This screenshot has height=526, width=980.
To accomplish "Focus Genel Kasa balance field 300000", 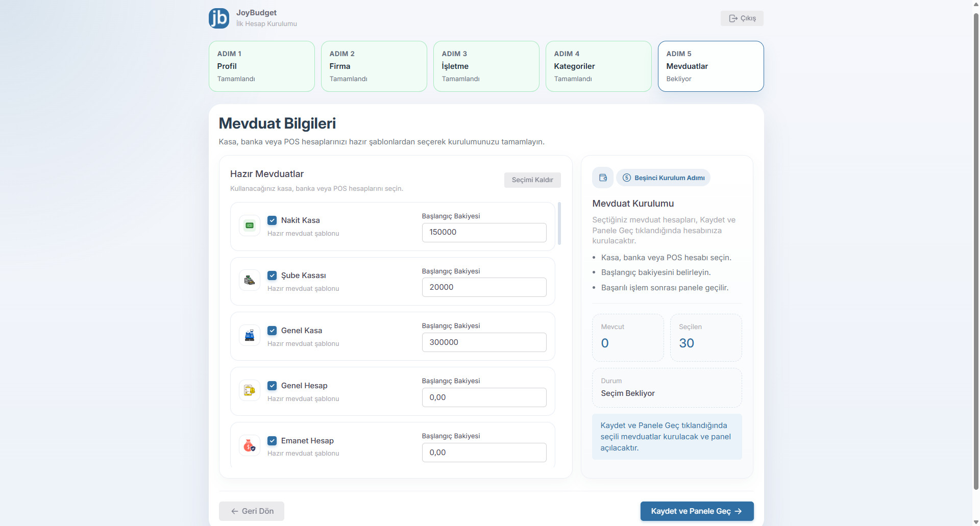I will pos(484,342).
